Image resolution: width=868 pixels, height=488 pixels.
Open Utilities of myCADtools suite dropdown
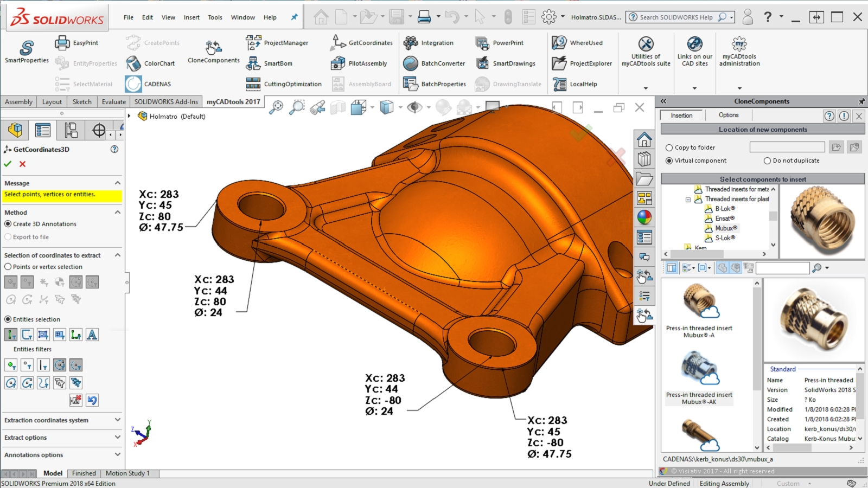tap(646, 88)
